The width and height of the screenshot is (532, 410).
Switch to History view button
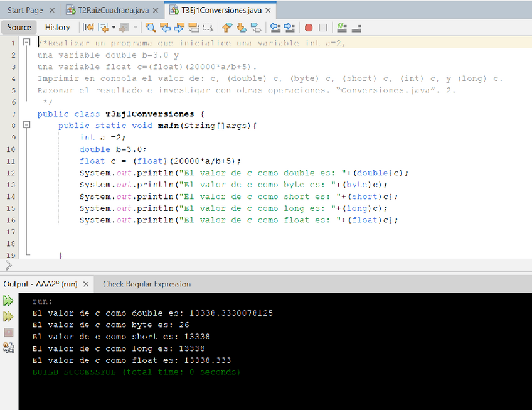point(57,28)
